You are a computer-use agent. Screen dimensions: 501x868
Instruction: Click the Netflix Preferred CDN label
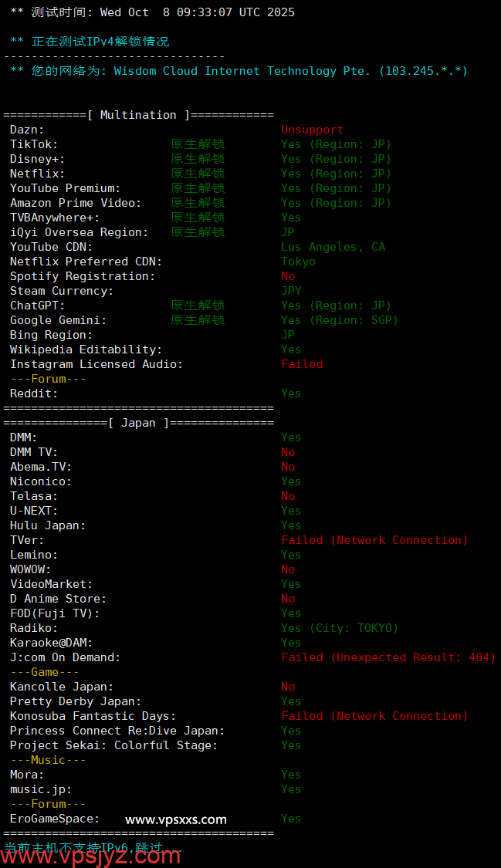[86, 262]
